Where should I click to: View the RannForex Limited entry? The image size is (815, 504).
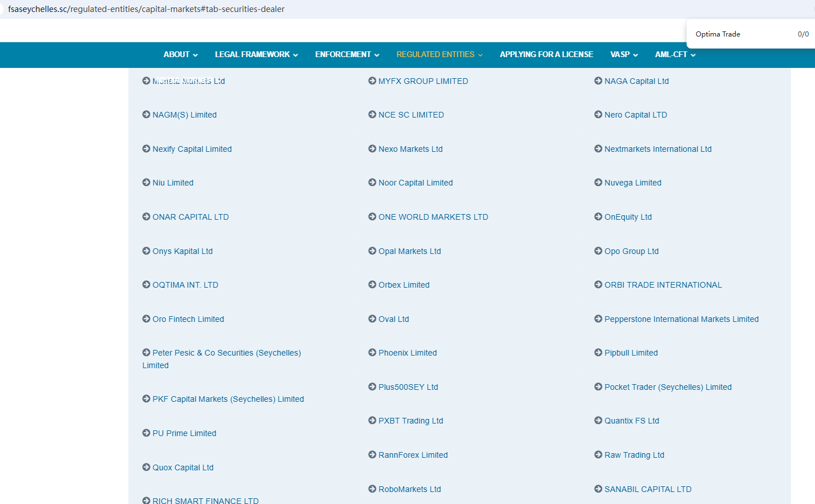(413, 455)
